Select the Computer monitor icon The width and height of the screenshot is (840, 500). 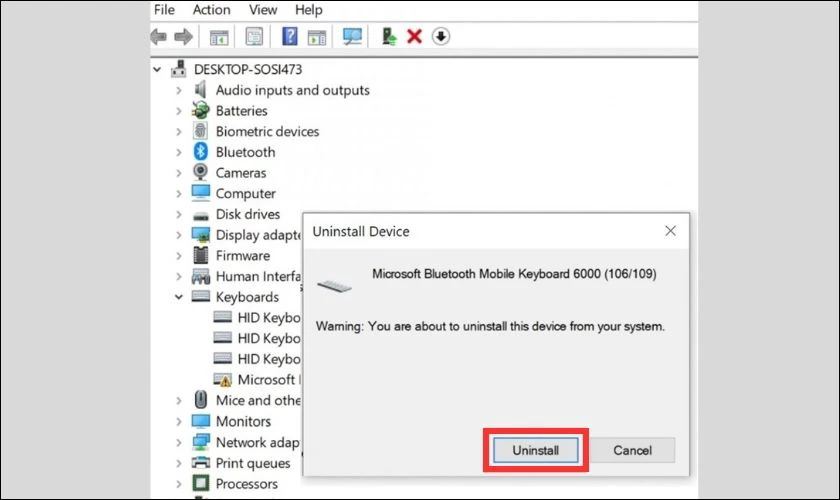201,193
